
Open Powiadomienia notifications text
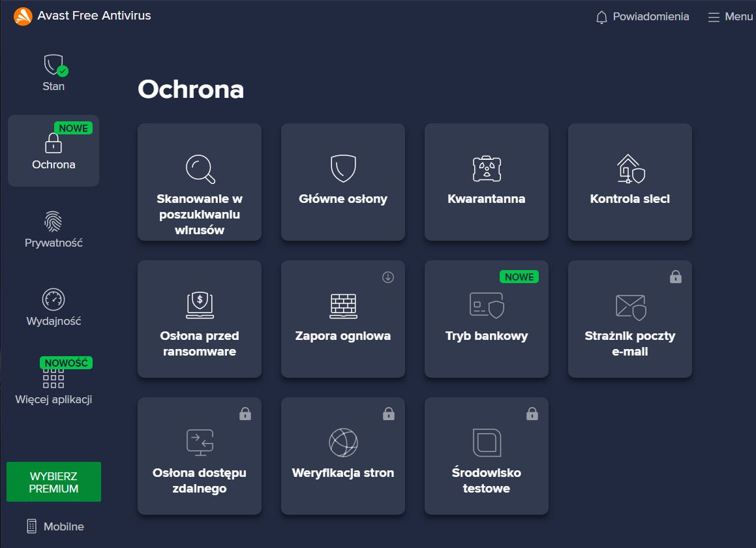651,16
